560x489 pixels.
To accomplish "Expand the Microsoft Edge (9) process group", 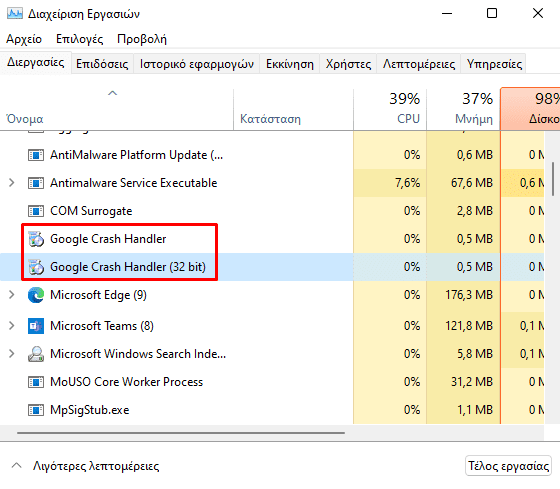I will [x=12, y=295].
